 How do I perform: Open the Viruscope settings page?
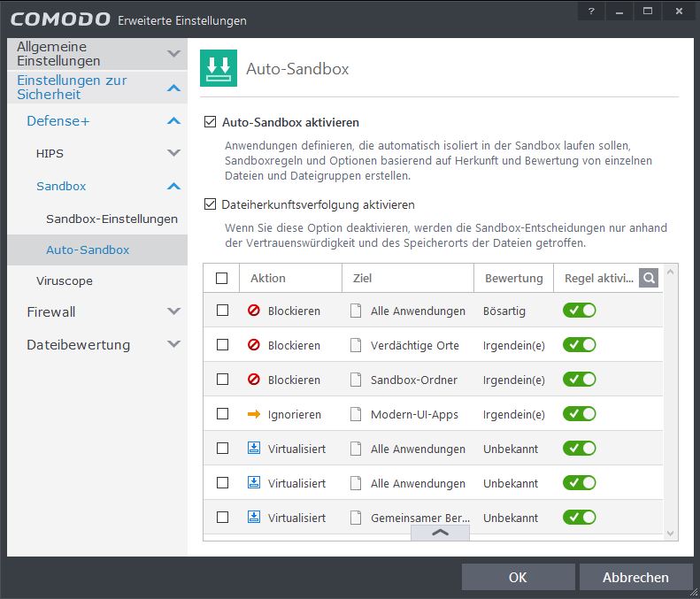pos(65,280)
